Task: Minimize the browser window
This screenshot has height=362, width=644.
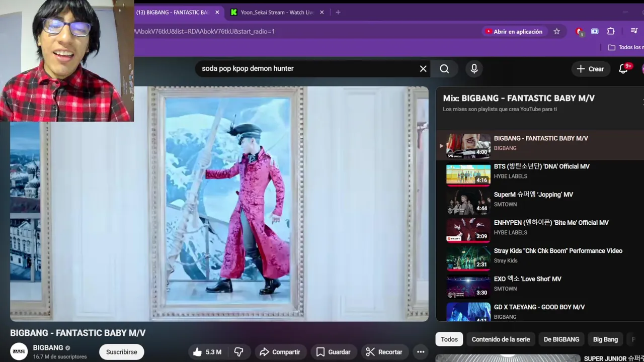Action: (625, 12)
